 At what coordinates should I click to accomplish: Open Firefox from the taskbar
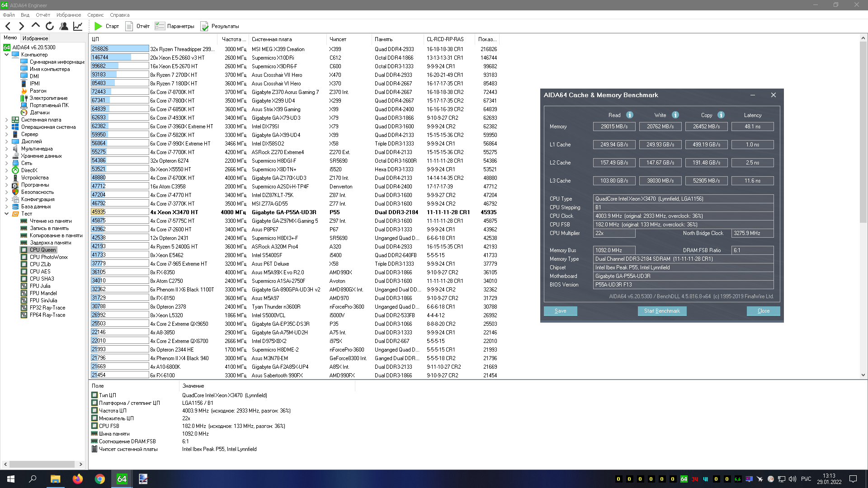[77, 479]
